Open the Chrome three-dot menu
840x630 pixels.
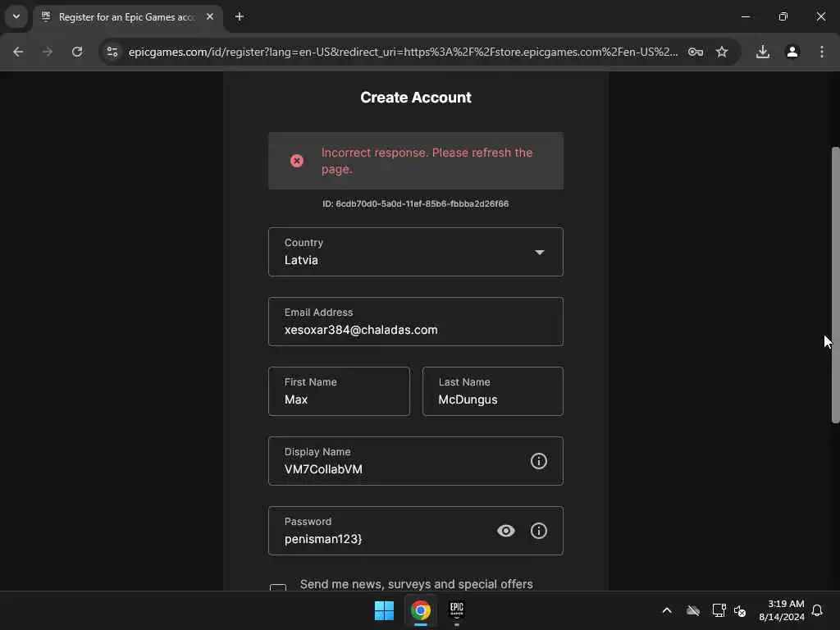point(821,52)
